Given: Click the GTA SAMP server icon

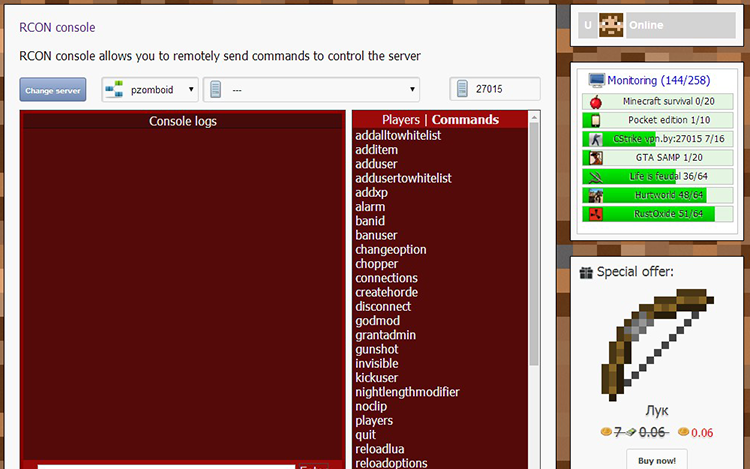Looking at the screenshot, I should [x=594, y=158].
